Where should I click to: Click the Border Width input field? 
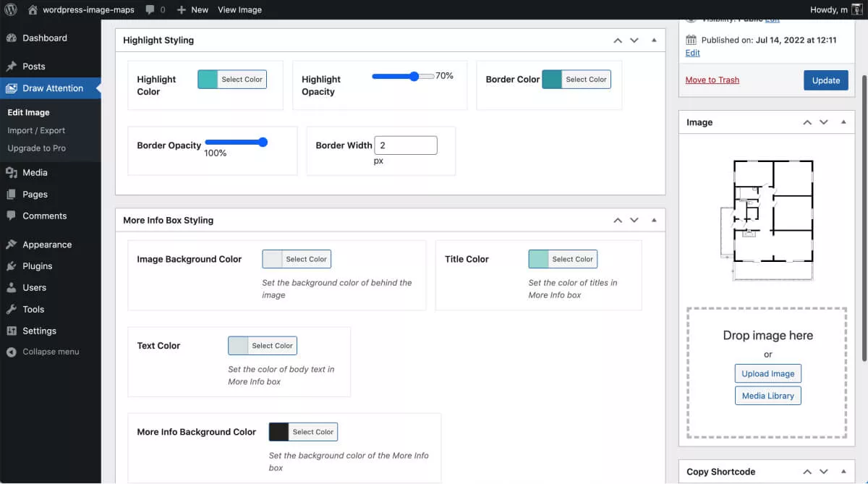[405, 145]
